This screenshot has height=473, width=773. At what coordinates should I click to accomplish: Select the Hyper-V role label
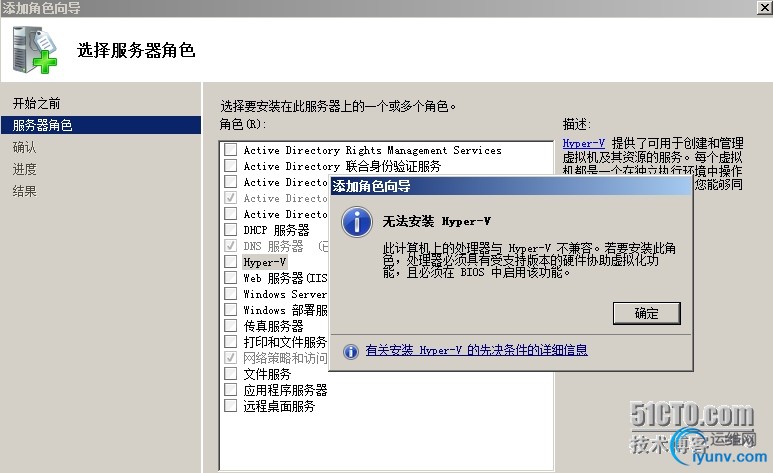265,262
